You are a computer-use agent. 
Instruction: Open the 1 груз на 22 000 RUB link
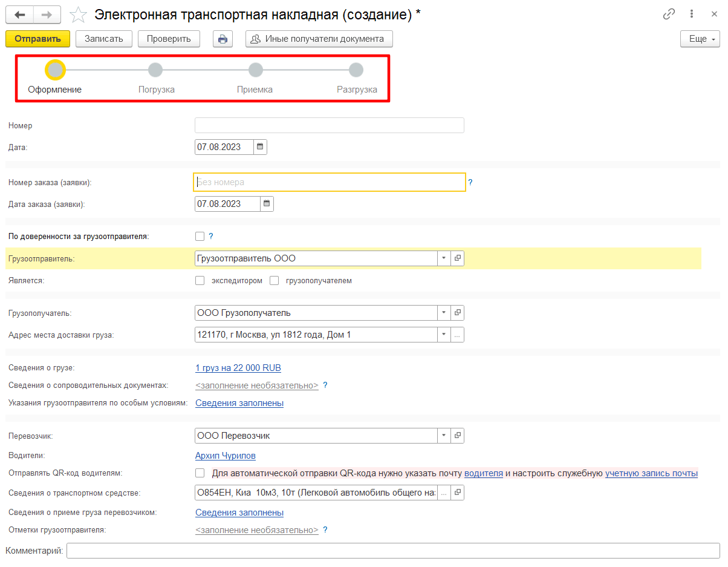coord(238,368)
